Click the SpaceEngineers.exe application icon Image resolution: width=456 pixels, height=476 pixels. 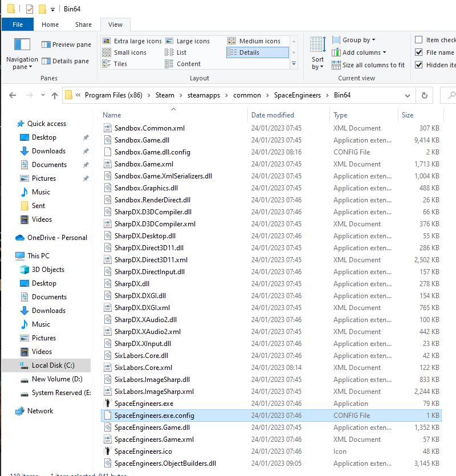tap(108, 404)
